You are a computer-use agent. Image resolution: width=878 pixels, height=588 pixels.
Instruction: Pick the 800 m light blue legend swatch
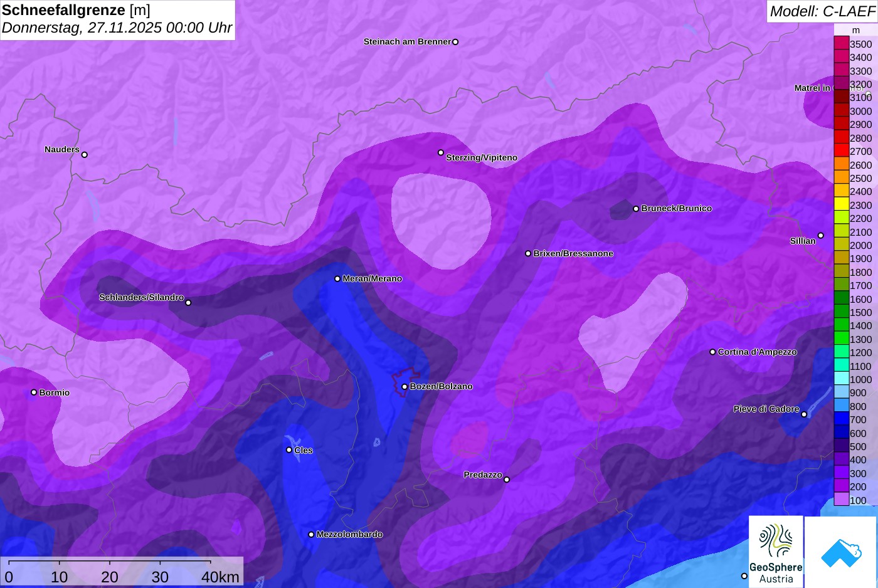click(842, 406)
